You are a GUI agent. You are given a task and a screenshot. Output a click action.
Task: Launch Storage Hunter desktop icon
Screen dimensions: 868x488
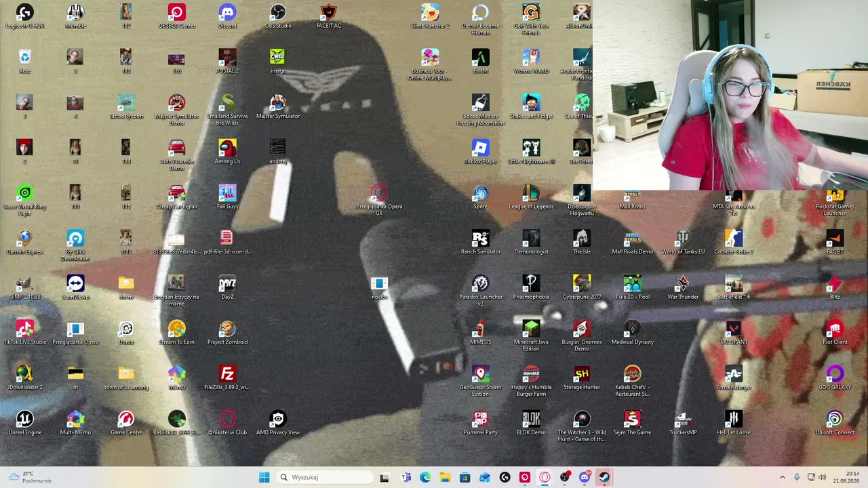(582, 378)
